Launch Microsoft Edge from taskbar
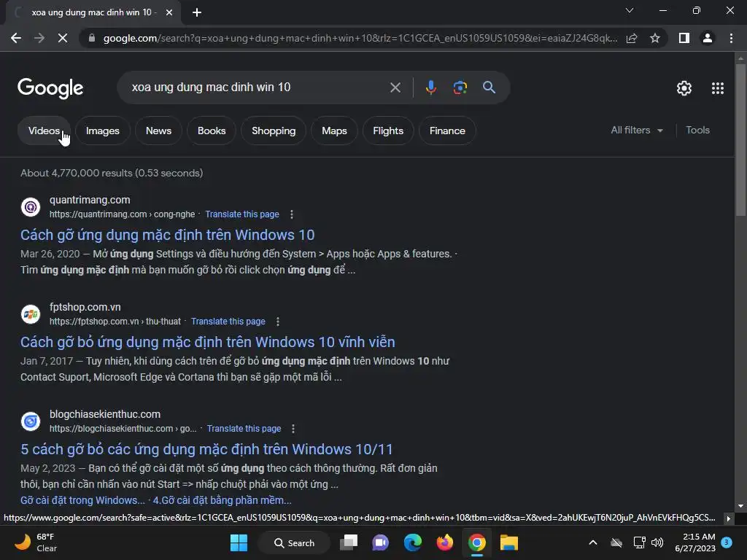This screenshot has width=747, height=560. click(x=413, y=542)
